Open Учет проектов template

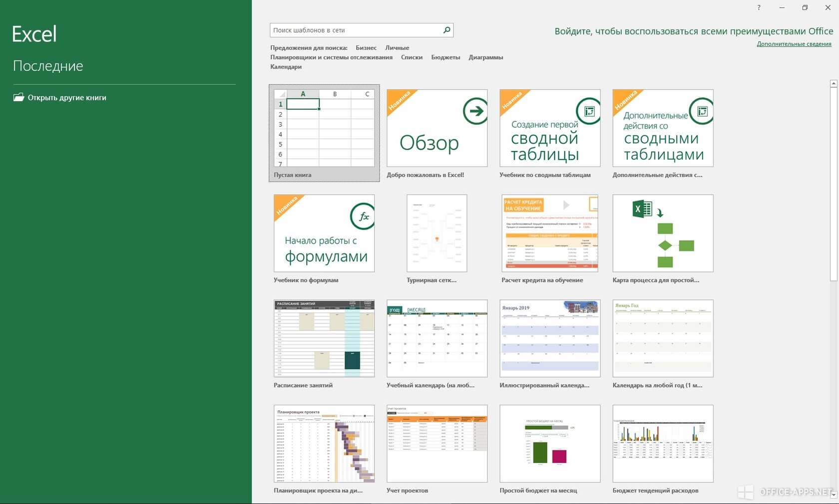[x=437, y=444]
